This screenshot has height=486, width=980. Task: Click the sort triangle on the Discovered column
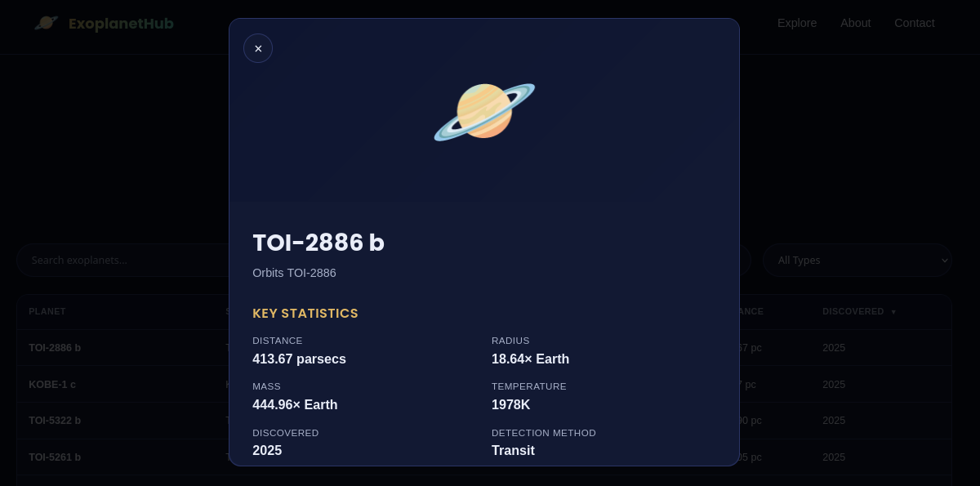click(893, 312)
